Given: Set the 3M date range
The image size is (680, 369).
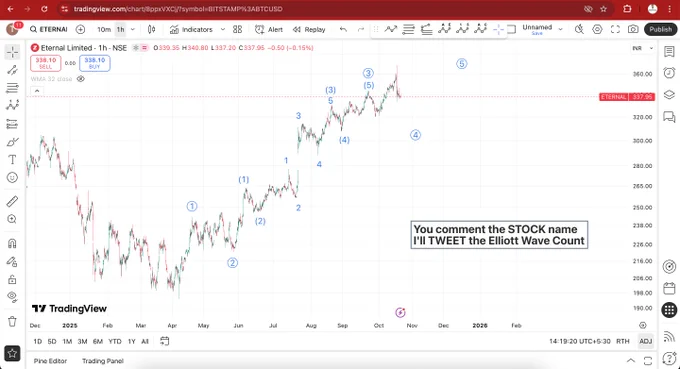Looking at the screenshot, I should coord(82,341).
